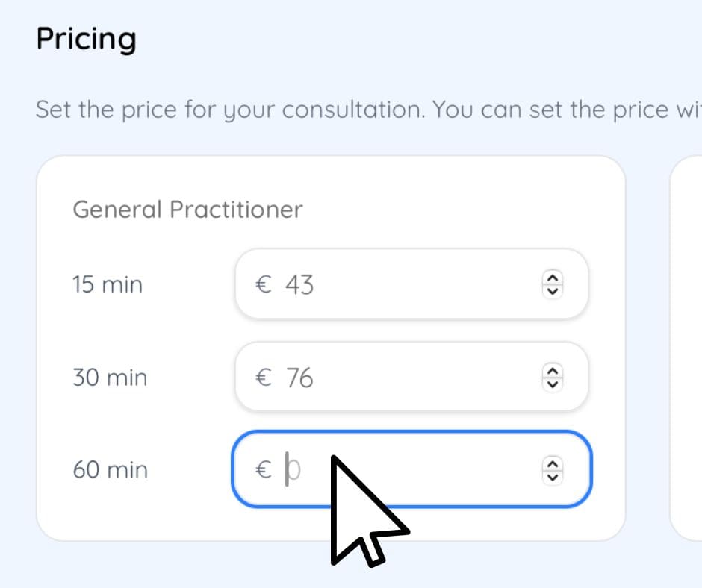Click the partially visible card on the right
702x588 pixels.
coord(687,347)
